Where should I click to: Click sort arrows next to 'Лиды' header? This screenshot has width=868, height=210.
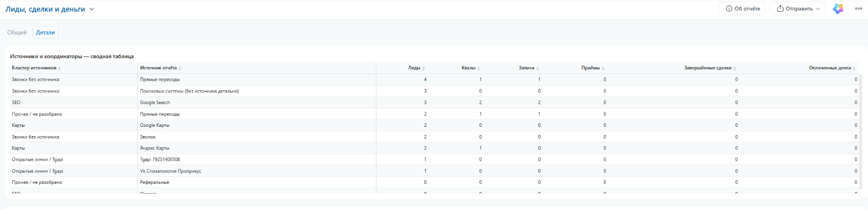424,69
